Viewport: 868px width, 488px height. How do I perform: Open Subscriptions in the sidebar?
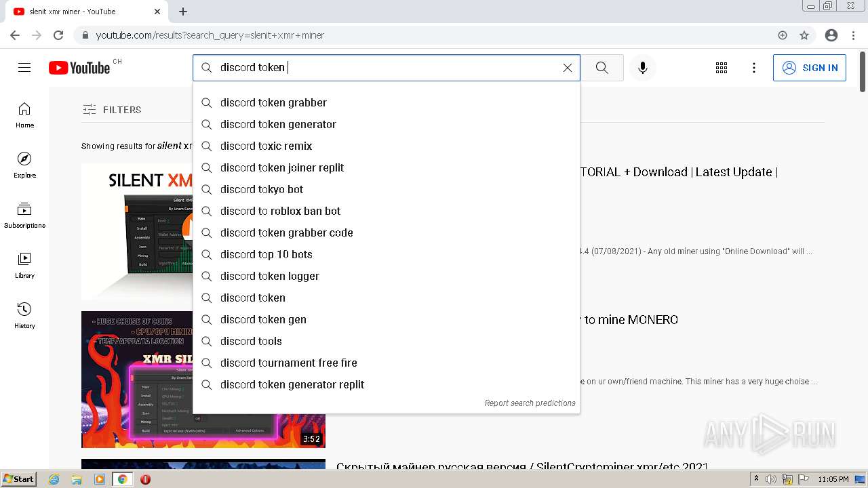24,216
